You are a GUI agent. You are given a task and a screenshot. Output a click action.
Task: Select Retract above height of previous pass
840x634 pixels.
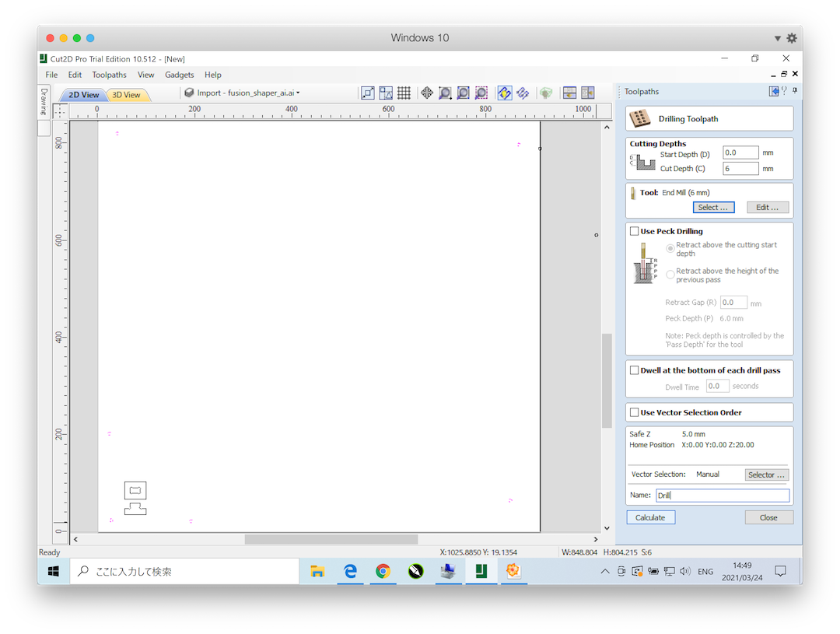point(670,275)
